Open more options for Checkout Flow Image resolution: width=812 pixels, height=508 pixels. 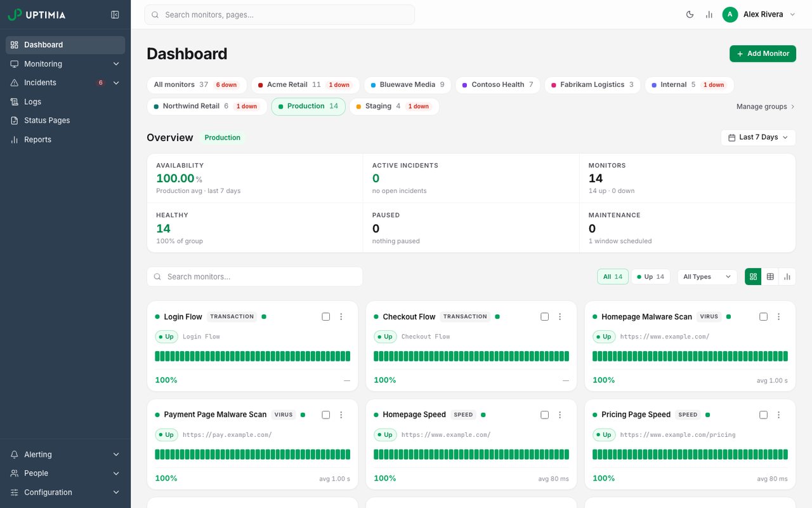(560, 317)
